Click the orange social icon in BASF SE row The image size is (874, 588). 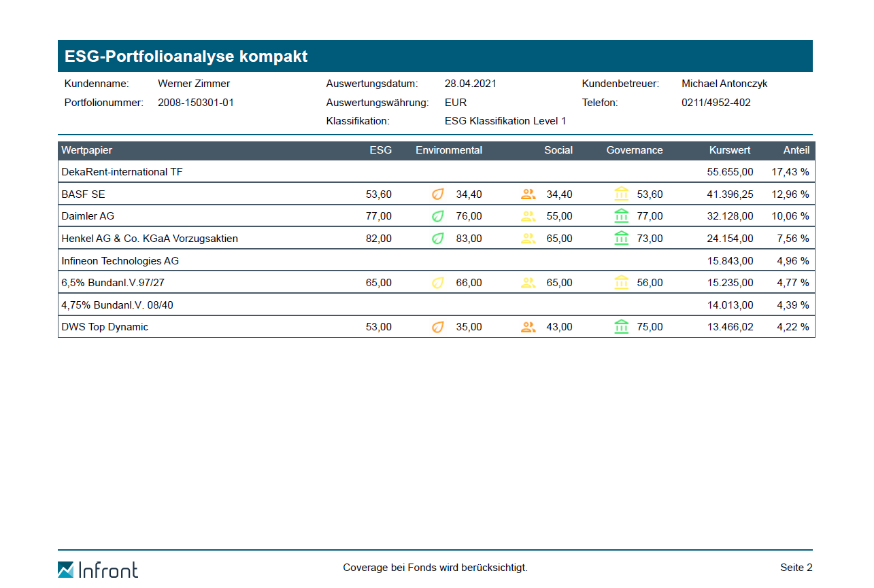point(528,194)
